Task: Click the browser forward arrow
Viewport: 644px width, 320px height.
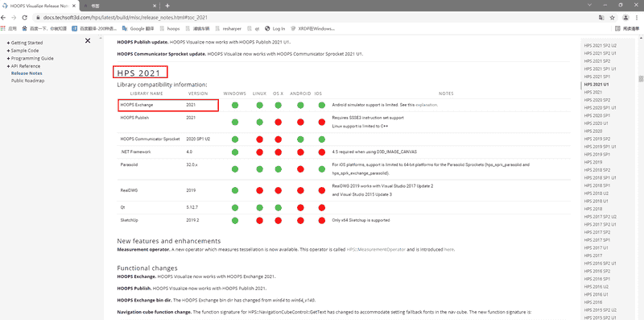Action: (x=14, y=18)
